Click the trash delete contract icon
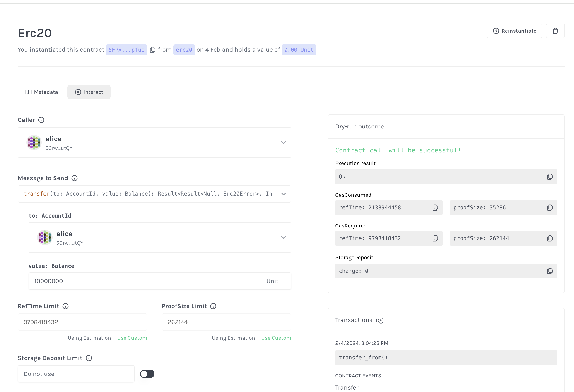The image size is (574, 392). point(555,31)
